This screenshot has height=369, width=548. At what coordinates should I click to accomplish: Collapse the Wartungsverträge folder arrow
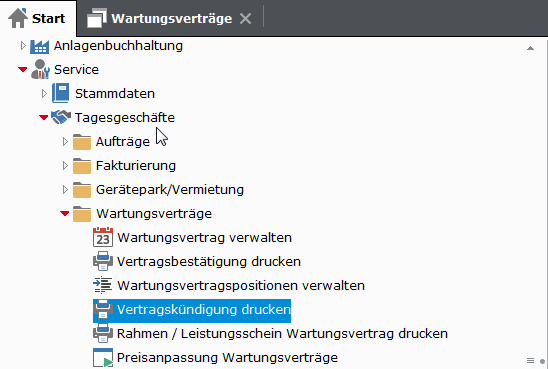coord(65,213)
